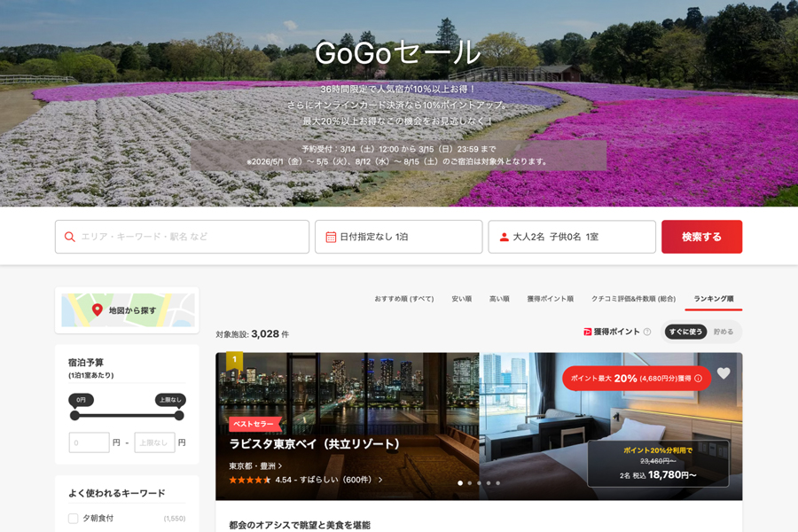The image size is (798, 532).
Task: Click the rank 1 badge on the hotel photo
Action: coord(234,361)
